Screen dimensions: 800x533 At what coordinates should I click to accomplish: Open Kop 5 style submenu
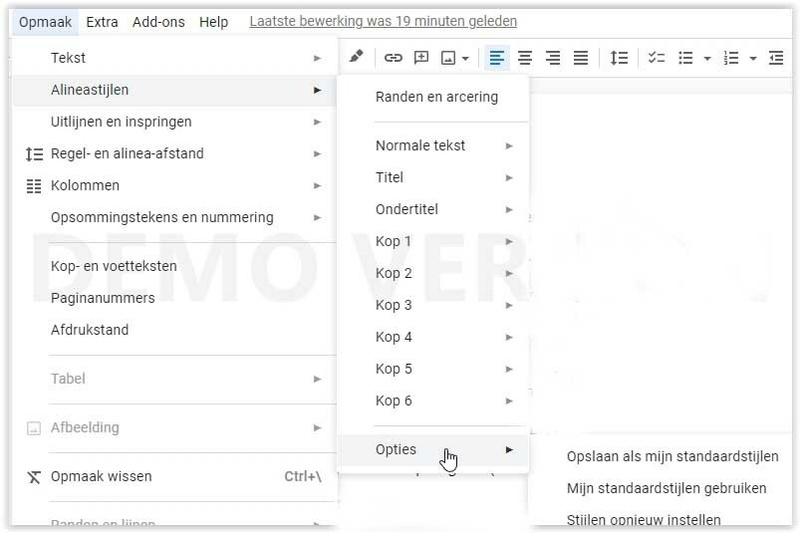(434, 369)
